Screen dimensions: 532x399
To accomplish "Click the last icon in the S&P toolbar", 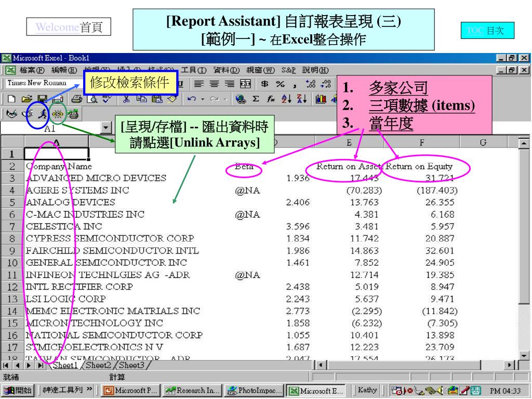I will [73, 114].
